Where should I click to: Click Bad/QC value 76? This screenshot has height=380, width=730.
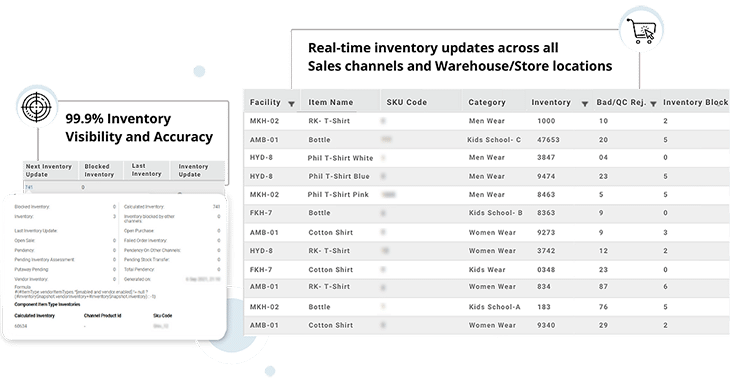coord(603,307)
